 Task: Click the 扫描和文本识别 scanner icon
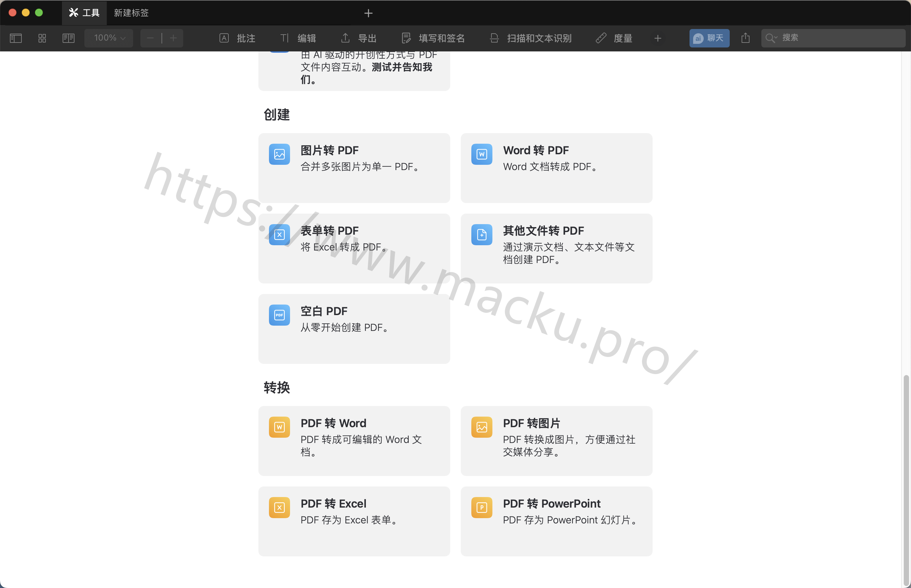(x=494, y=38)
